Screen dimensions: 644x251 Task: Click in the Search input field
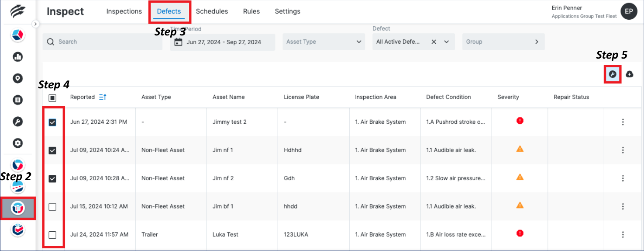(105, 42)
